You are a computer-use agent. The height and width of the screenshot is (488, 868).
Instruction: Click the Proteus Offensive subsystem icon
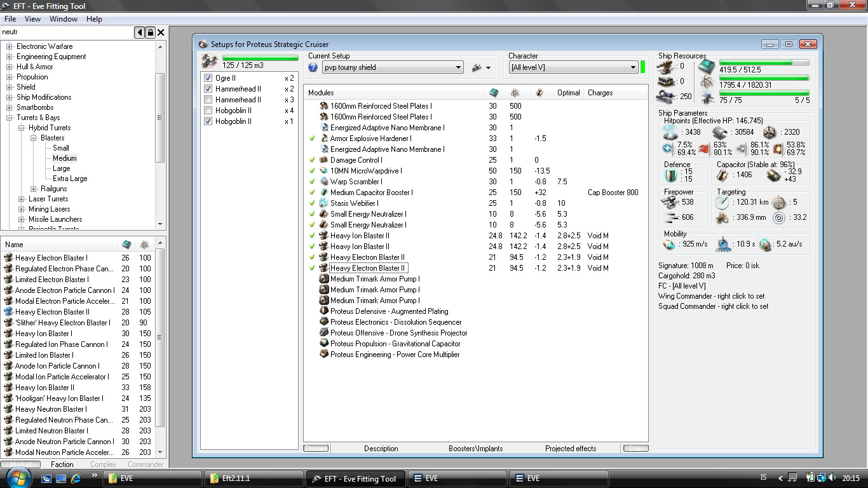(323, 333)
